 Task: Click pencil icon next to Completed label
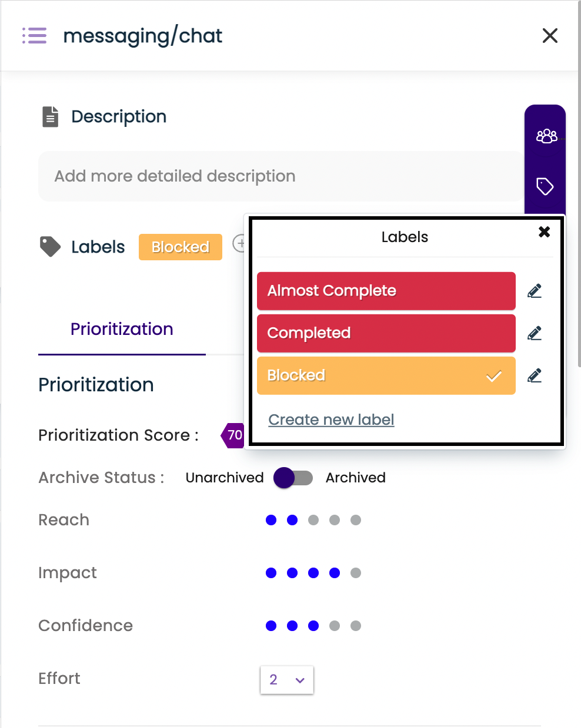tap(535, 333)
